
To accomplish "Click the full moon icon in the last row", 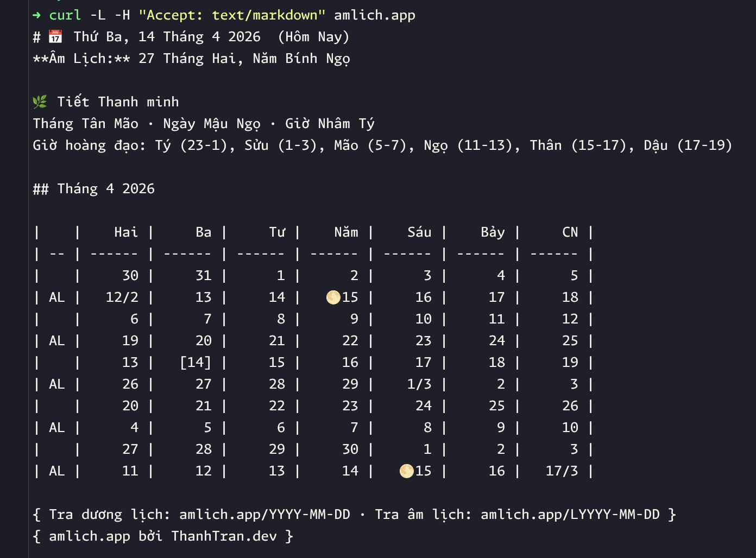I will tap(406, 471).
